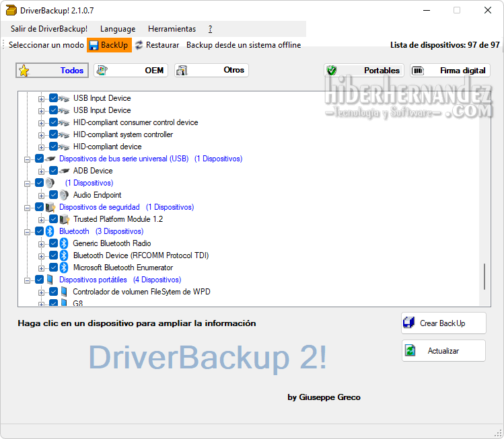Viewport: 504px width, 439px height.
Task: Click the Bluetooth Device RFCOMM icon
Action: click(64, 255)
